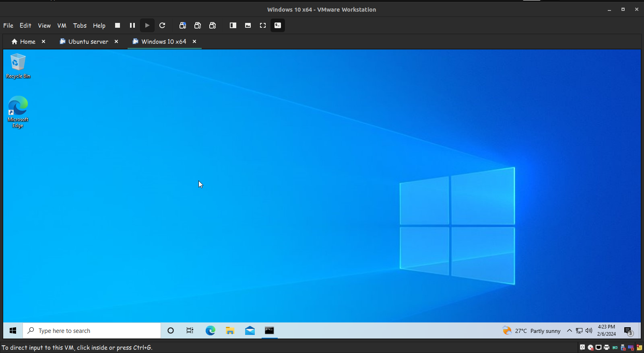Image resolution: width=644 pixels, height=353 pixels.
Task: Click the CD/DVD drive device icon
Action: click(x=590, y=347)
